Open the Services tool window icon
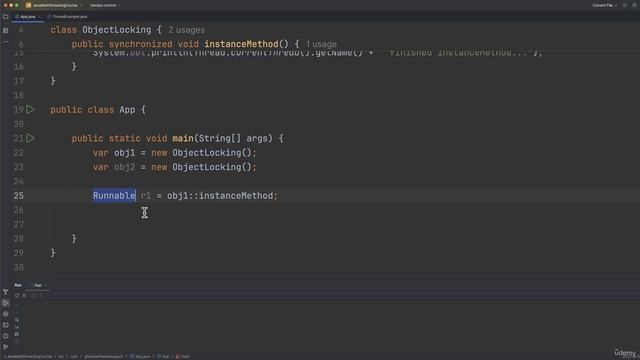640x360 pixels. click(x=6, y=314)
